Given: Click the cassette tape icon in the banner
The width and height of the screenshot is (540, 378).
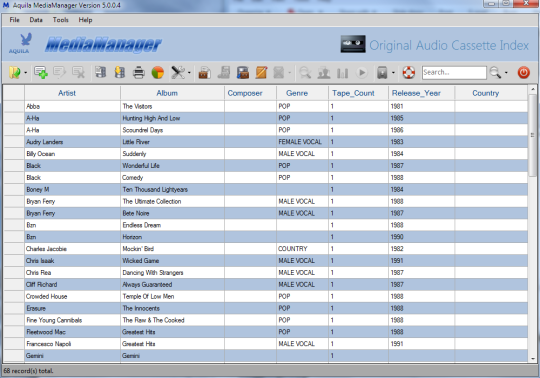Looking at the screenshot, I should coord(353,44).
